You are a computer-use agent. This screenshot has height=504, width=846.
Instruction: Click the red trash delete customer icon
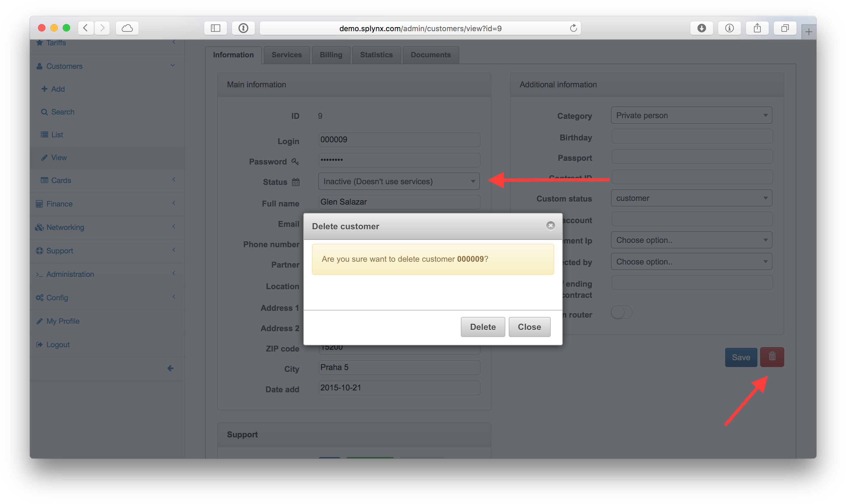(x=772, y=356)
